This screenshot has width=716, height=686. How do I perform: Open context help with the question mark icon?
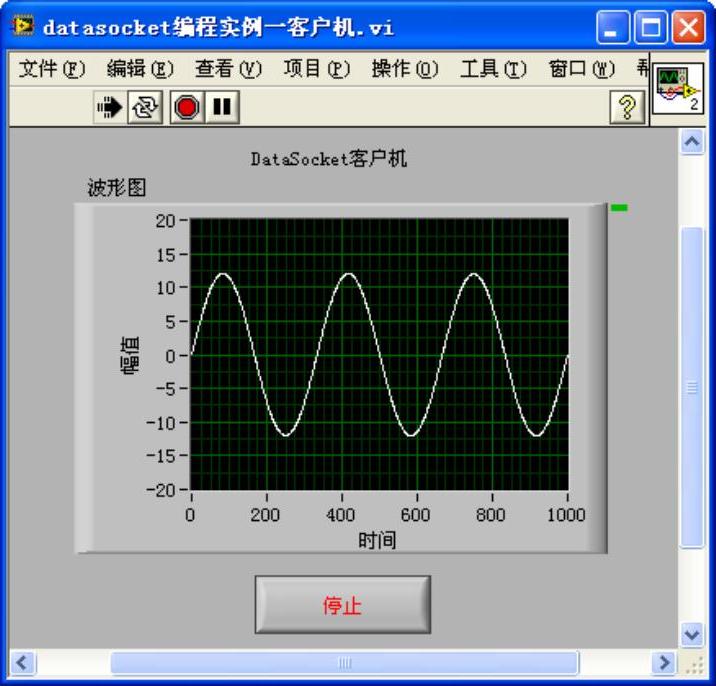coord(627,107)
